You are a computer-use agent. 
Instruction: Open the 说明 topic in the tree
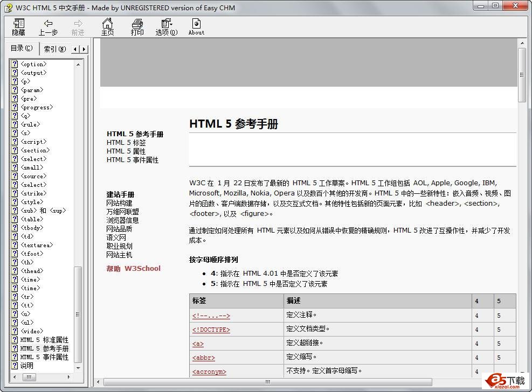point(27,366)
